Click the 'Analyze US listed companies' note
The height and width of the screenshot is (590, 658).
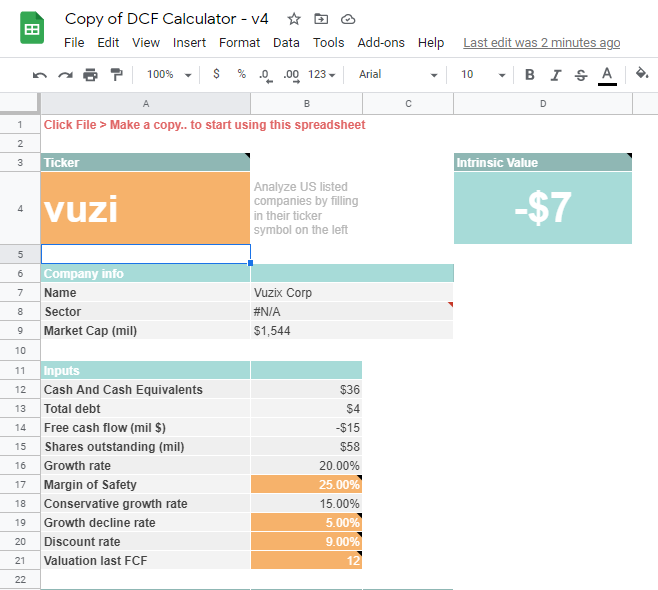coord(306,208)
